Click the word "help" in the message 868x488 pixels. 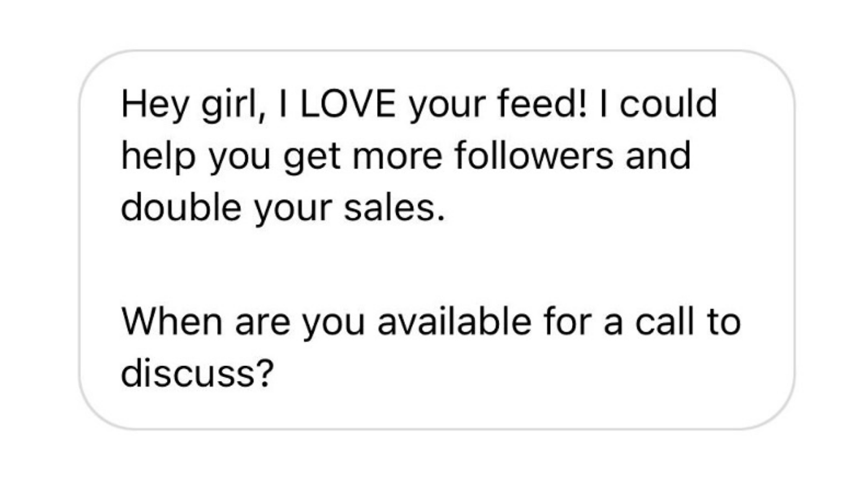point(158,156)
